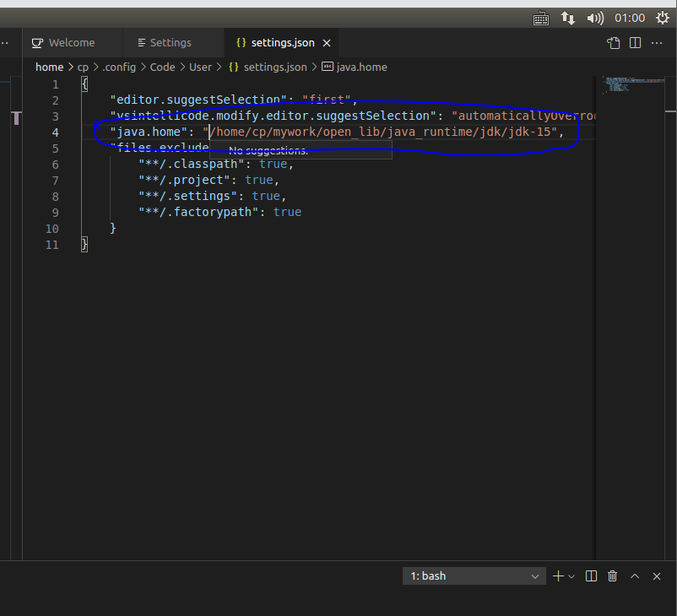Kill the terminal with trash icon
The image size is (677, 616).
click(612, 575)
